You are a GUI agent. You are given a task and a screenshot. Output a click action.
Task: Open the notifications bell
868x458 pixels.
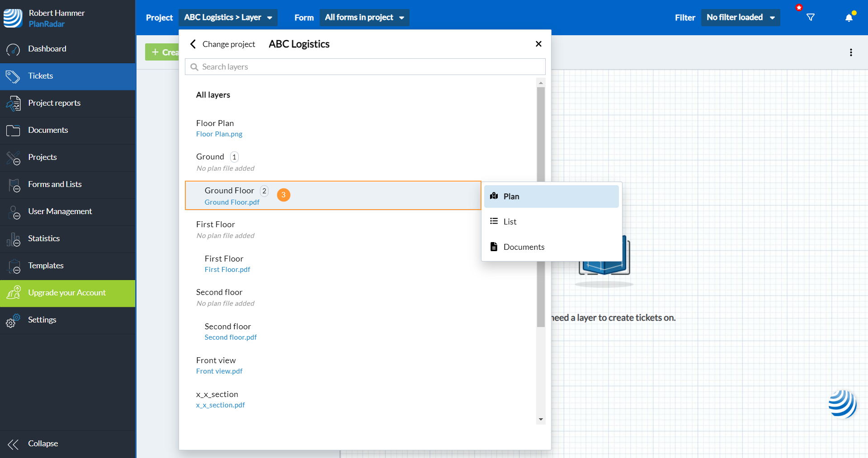pos(849,18)
